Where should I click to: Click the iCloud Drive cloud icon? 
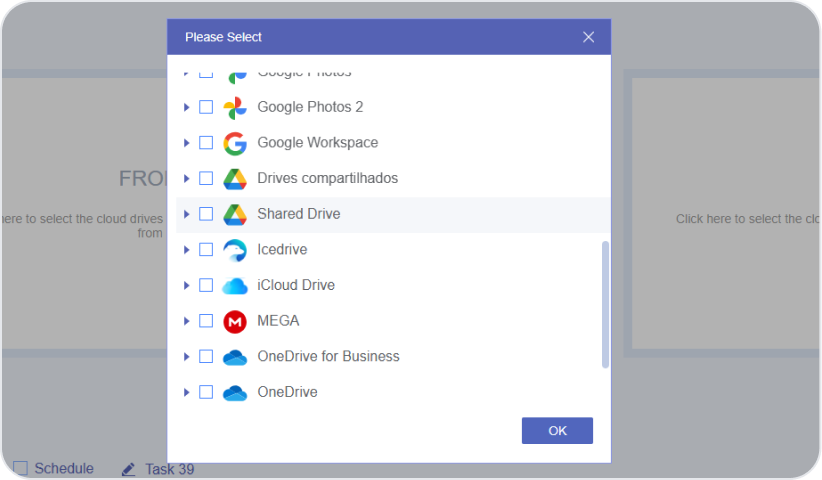pos(235,286)
